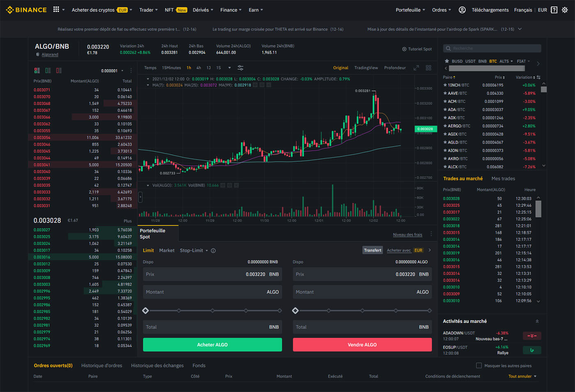Click the sell amount slider handle
Viewport: 575px width, 392px height.
click(295, 311)
